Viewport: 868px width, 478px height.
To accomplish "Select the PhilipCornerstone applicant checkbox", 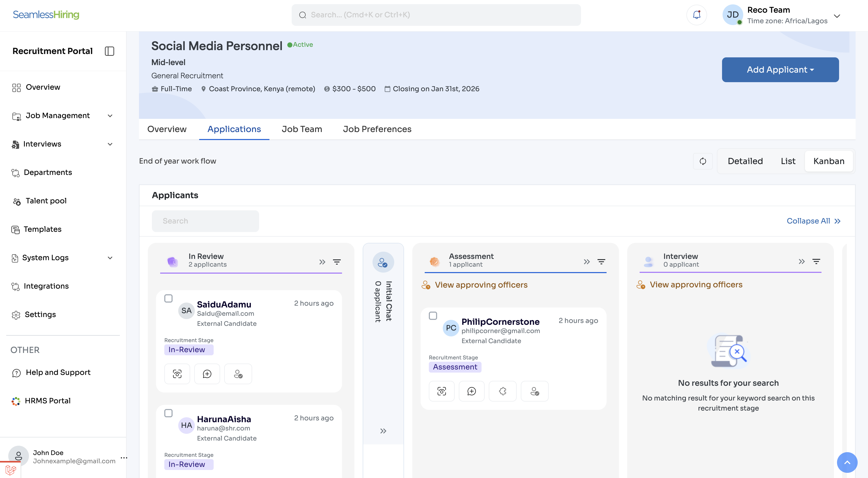I will (x=433, y=315).
